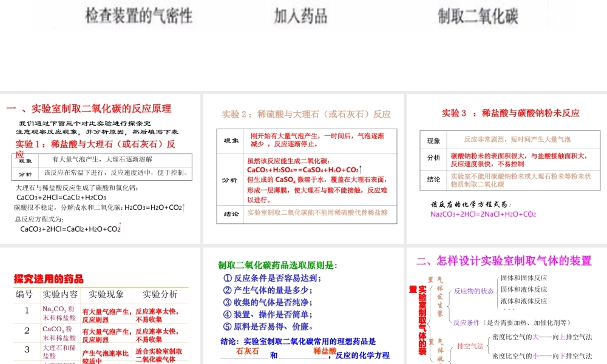
Task: Click 反应条件 branch label
Action: tap(466, 323)
